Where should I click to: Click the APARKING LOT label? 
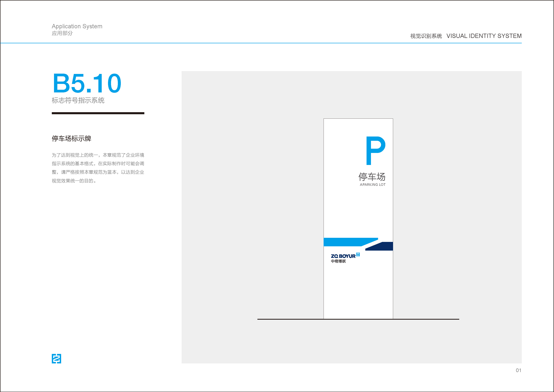(373, 185)
